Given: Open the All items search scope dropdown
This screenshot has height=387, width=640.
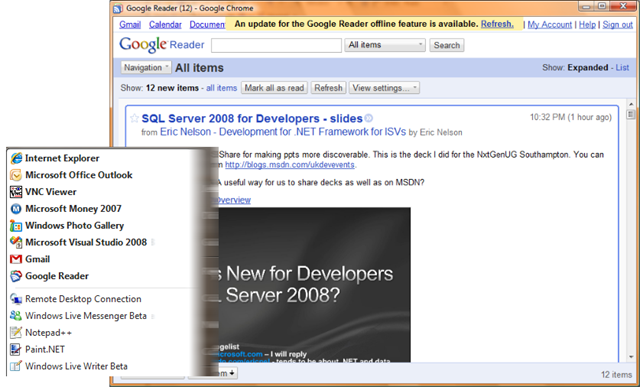Looking at the screenshot, I should pyautogui.click(x=385, y=45).
